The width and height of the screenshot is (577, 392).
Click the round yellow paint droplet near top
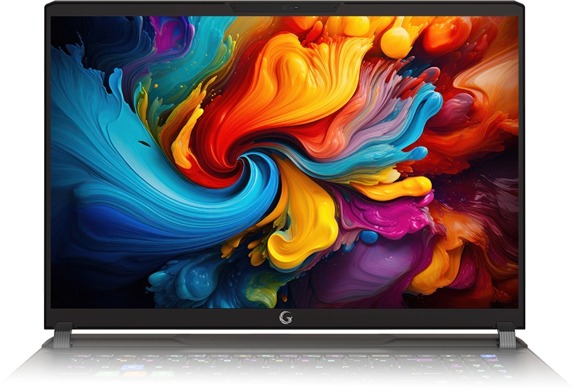click(396, 42)
